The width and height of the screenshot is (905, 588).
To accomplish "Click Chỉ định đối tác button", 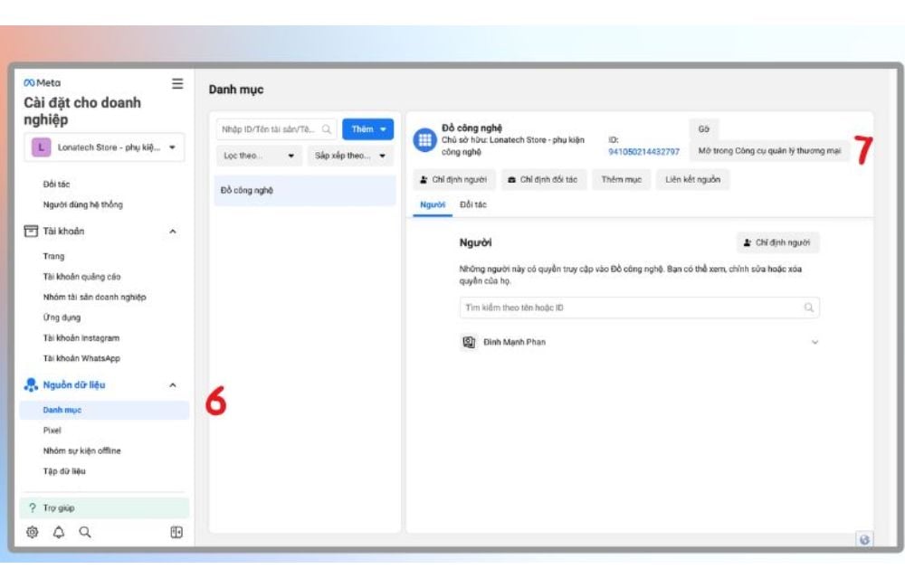I will tap(543, 179).
